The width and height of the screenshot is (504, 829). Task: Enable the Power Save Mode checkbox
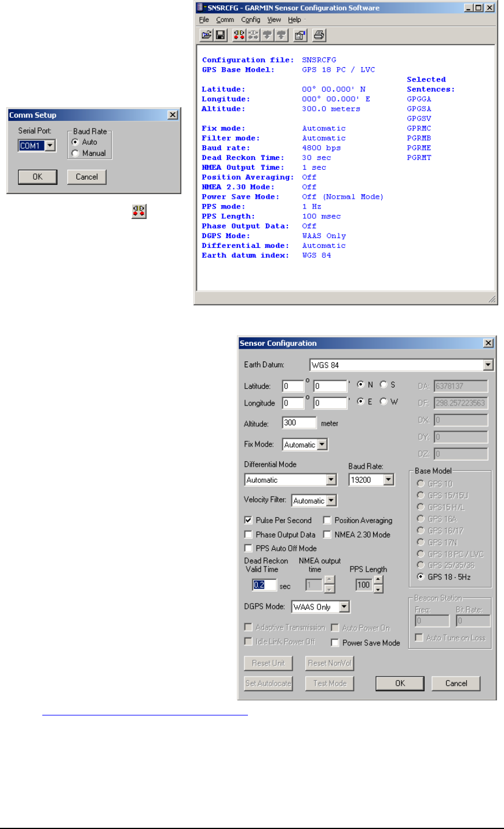(335, 642)
